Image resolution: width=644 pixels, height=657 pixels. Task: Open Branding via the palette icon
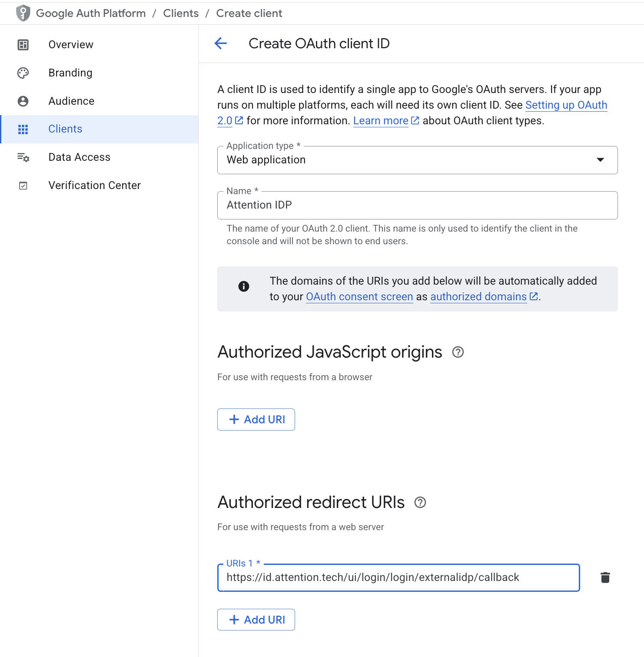pos(23,73)
